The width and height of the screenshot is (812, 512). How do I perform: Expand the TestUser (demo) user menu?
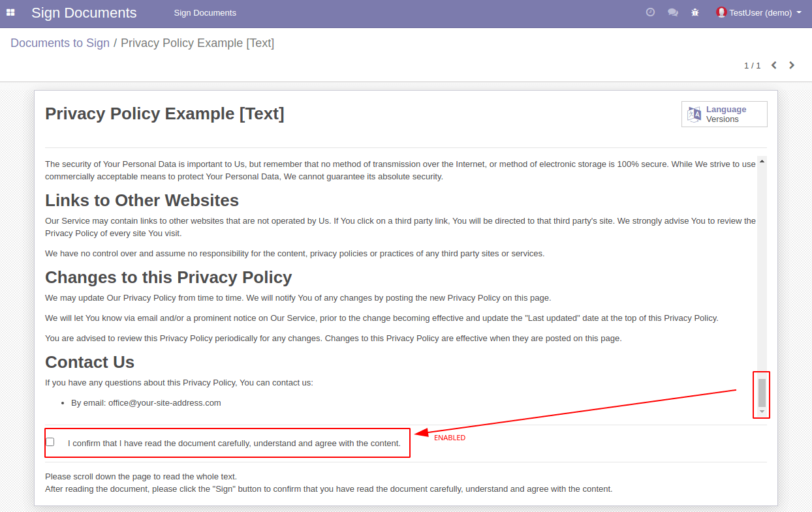pyautogui.click(x=759, y=13)
